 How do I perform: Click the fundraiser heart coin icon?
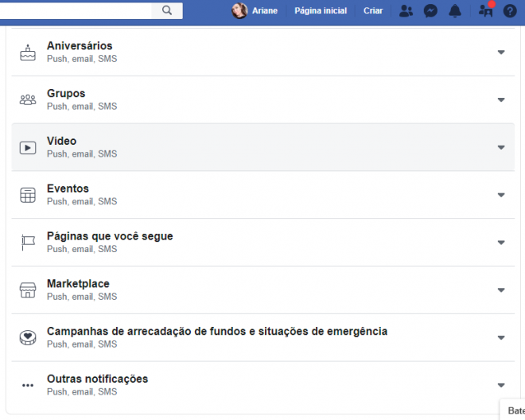[28, 337]
